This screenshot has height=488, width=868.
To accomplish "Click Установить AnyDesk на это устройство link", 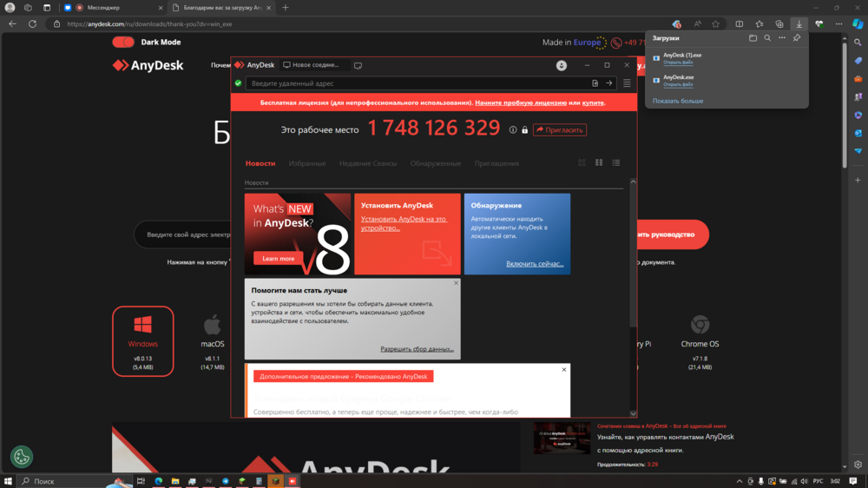I will [404, 223].
